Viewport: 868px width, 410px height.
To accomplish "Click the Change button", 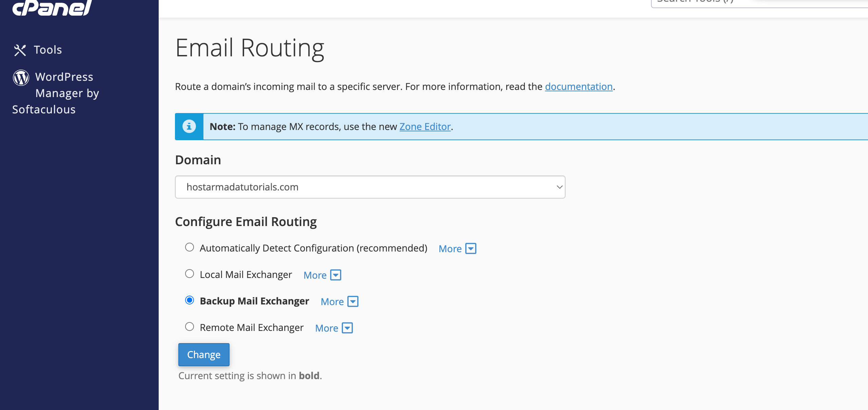I will pos(204,355).
